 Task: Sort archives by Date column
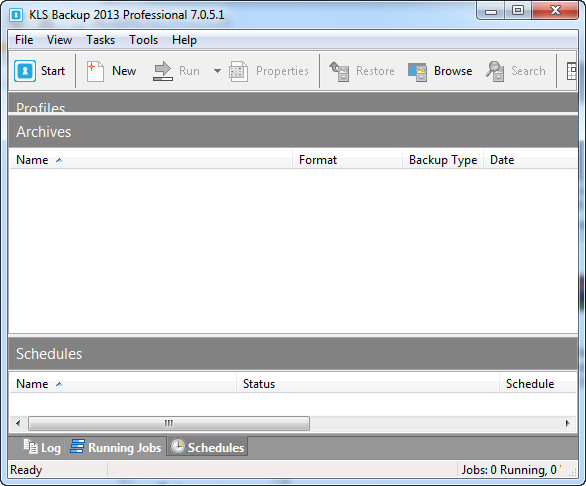(x=531, y=160)
